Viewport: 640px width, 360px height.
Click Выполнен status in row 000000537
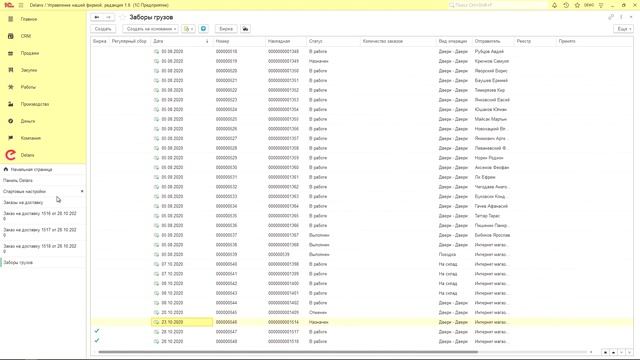coord(319,235)
